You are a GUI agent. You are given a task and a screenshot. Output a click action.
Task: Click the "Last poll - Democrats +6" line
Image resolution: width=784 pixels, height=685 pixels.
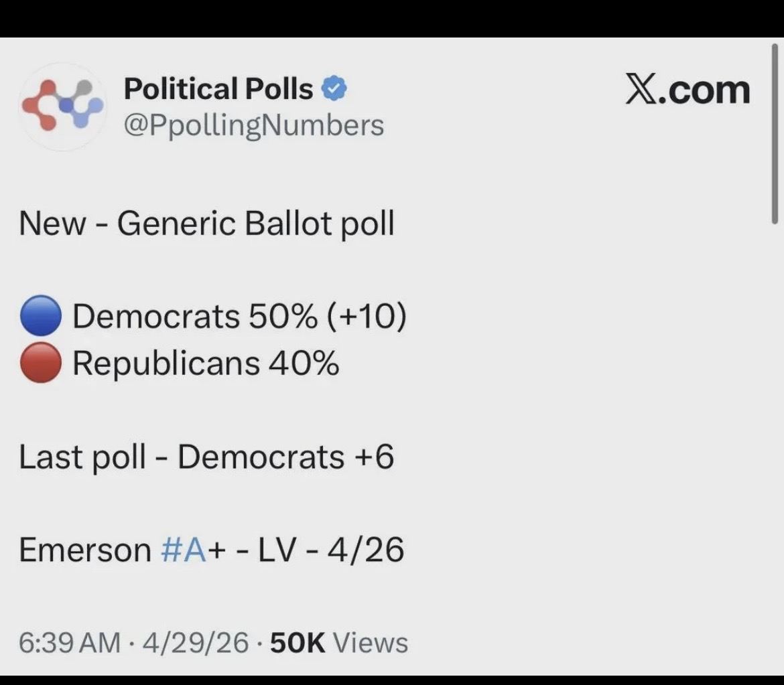pyautogui.click(x=206, y=457)
